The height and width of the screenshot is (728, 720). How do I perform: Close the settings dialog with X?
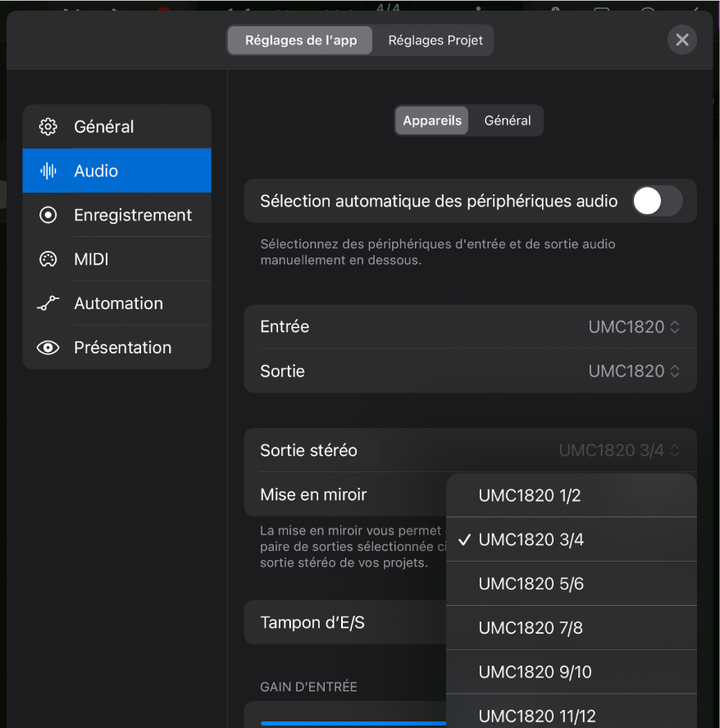[x=681, y=39]
